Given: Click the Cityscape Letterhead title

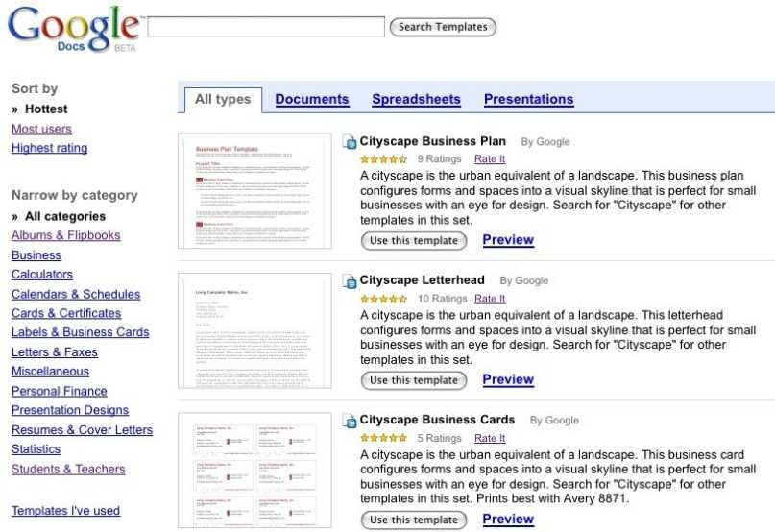Looking at the screenshot, I should click(x=422, y=279).
